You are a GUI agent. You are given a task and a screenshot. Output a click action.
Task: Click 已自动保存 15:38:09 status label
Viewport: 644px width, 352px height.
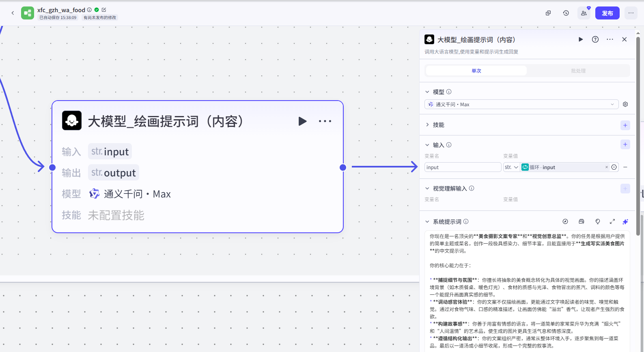(58, 17)
